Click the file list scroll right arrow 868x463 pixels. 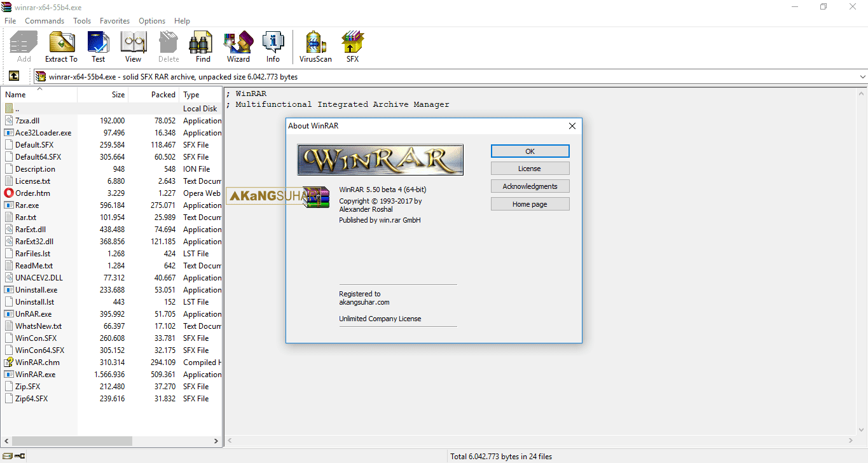tap(216, 441)
